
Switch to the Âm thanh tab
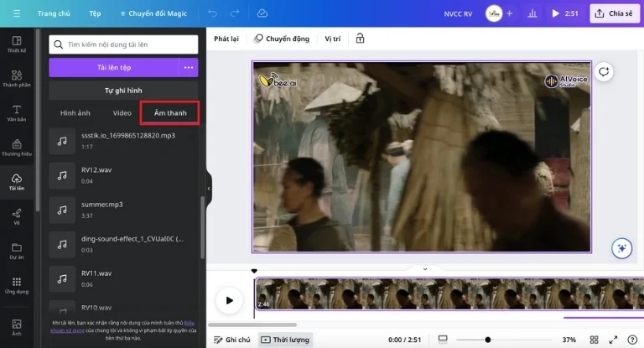pos(170,113)
